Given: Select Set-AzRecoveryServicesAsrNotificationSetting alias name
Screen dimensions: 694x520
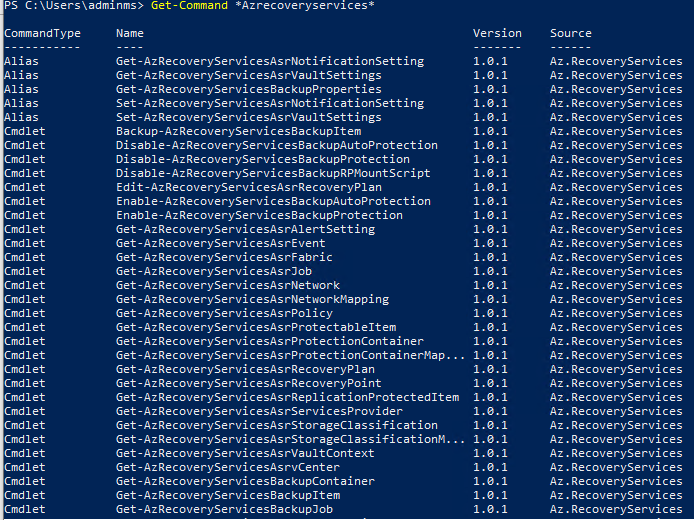Looking at the screenshot, I should 270,104.
